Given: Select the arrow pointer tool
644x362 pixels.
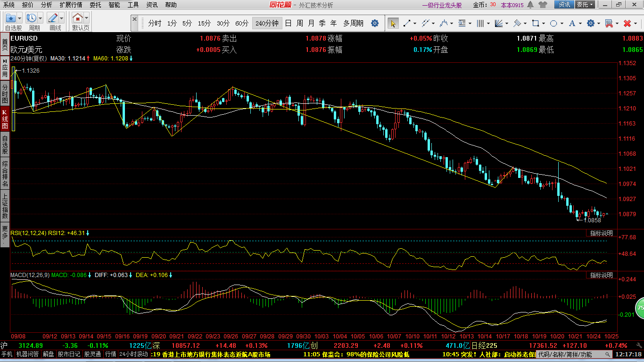Looking at the screenshot, I should coord(393,23).
